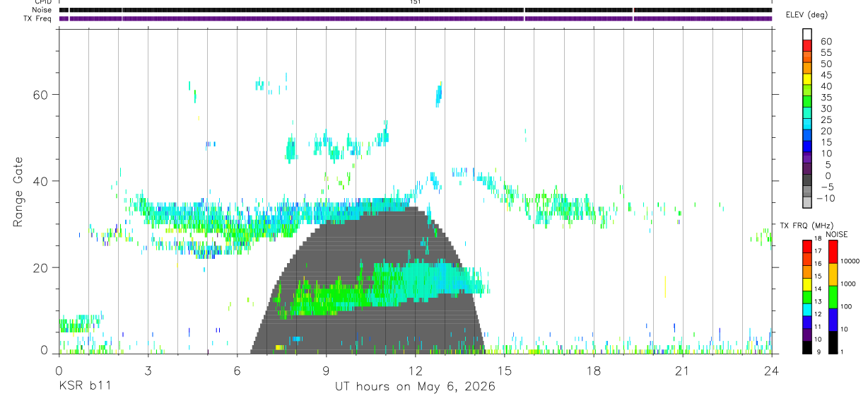Click the cyan 12–13 band in TX FRQ scale
Image resolution: width=868 pixels, height=401 pixels.
807,309
